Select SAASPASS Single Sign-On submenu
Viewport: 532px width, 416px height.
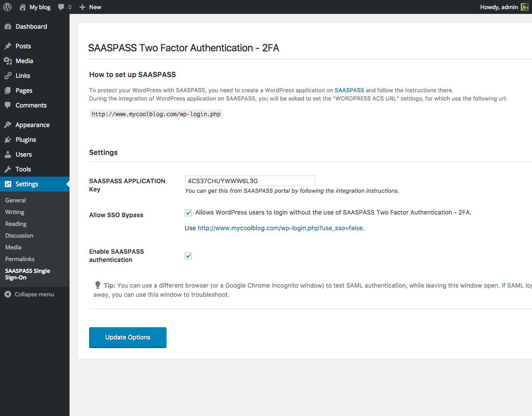click(x=28, y=274)
